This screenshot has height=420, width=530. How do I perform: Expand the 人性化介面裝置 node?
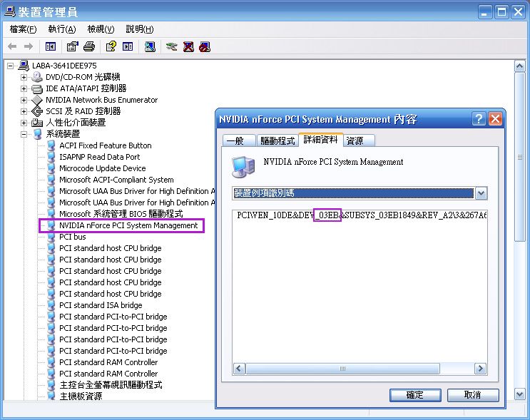click(24, 123)
